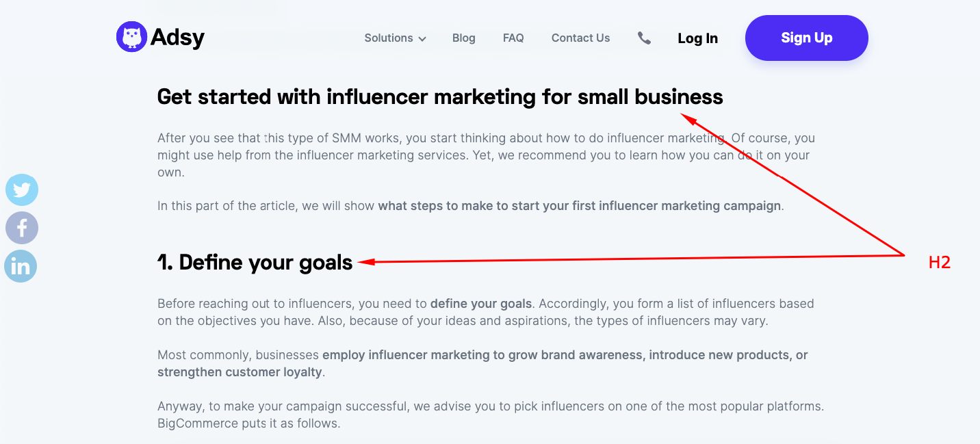Click the Adsy wordmark text

pyautogui.click(x=178, y=38)
